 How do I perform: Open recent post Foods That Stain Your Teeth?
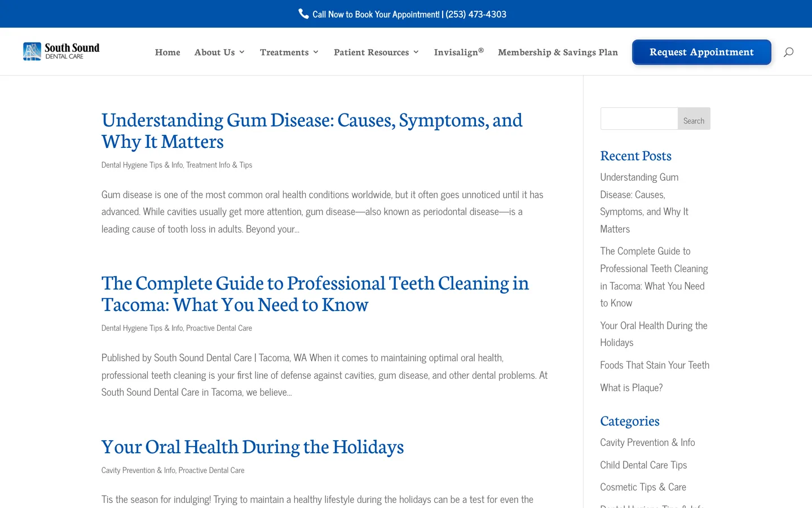(x=655, y=365)
